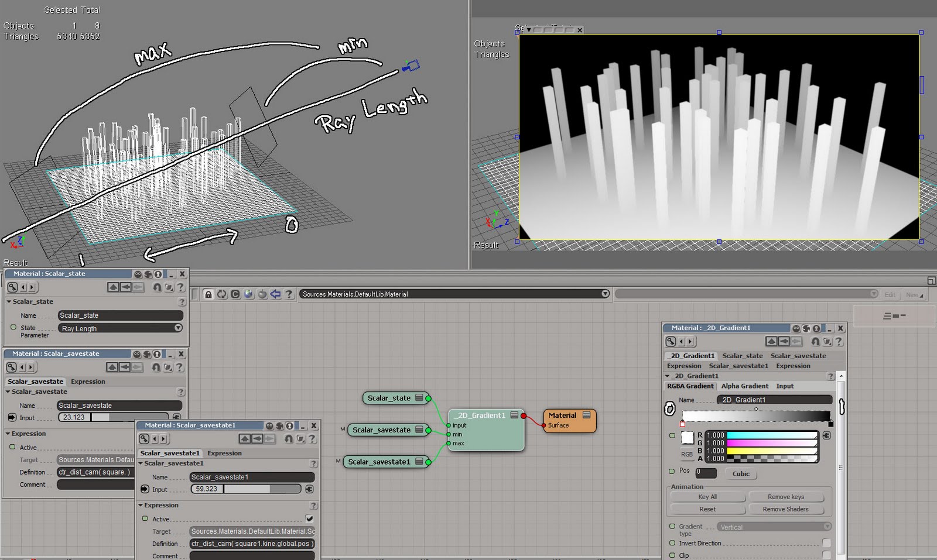Toggle the animation divot beside State Parameter

pyautogui.click(x=13, y=327)
